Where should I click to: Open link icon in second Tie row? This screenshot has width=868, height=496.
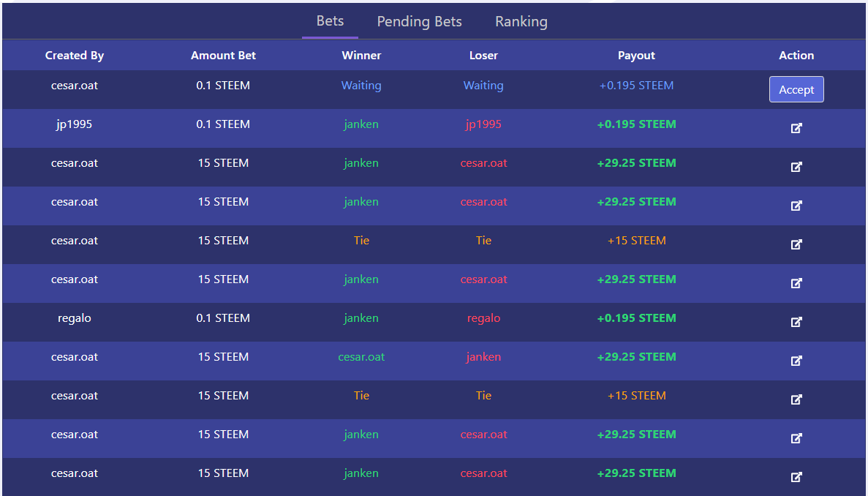tap(796, 399)
